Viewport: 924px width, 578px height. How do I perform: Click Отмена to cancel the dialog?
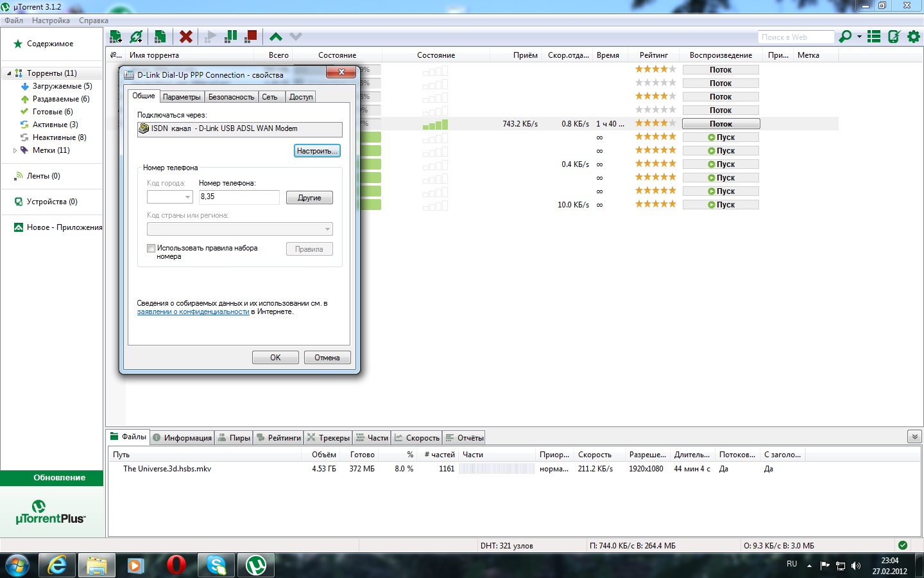click(327, 358)
